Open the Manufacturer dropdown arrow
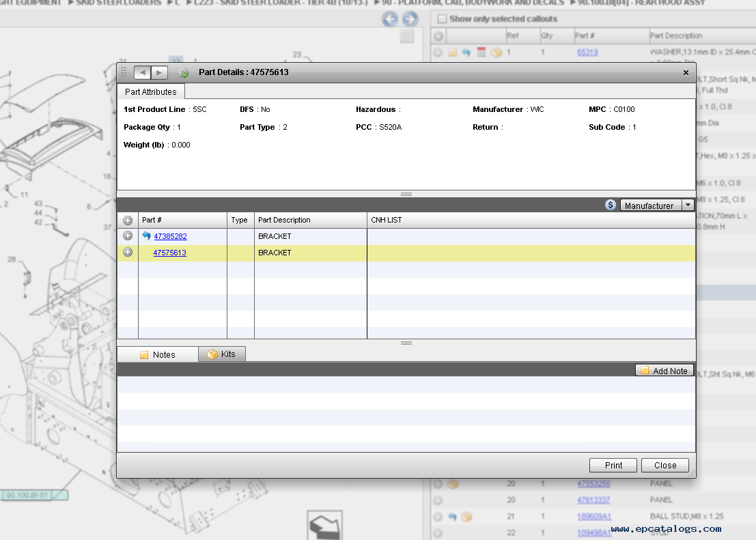This screenshot has height=540, width=756. coord(688,205)
